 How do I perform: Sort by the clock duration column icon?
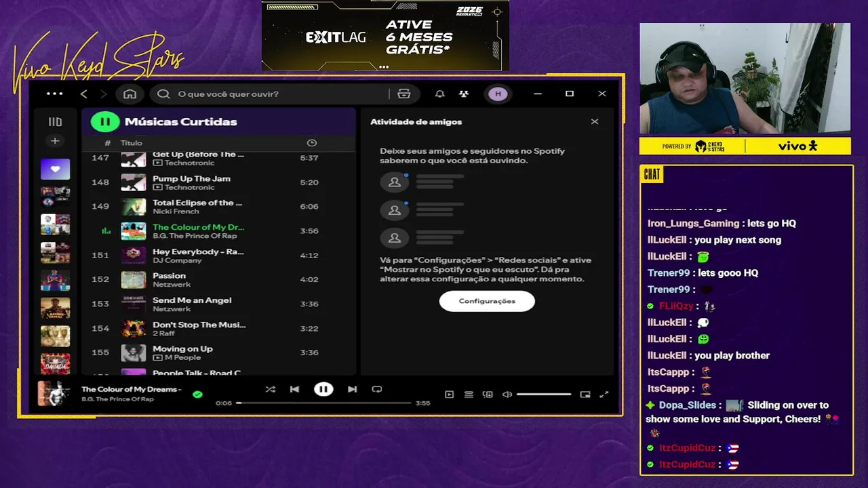311,143
